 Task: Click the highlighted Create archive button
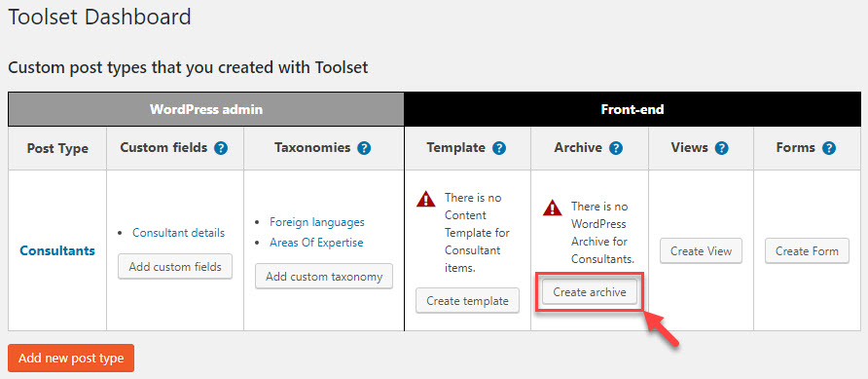coord(590,292)
